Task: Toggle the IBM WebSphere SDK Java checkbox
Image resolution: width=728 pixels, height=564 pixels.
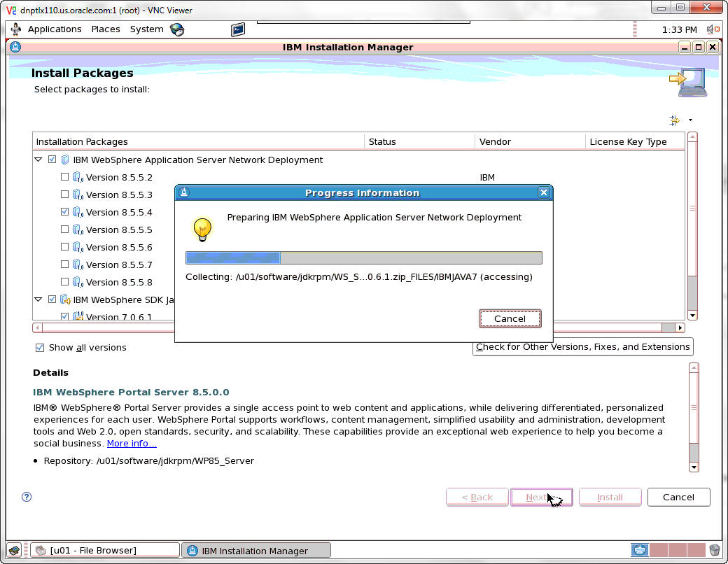Action: tap(52, 299)
